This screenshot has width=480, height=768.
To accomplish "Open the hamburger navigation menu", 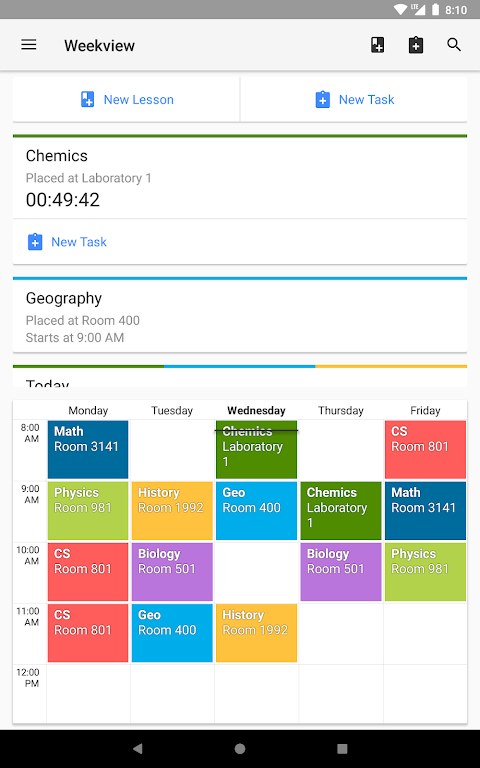I will [29, 45].
